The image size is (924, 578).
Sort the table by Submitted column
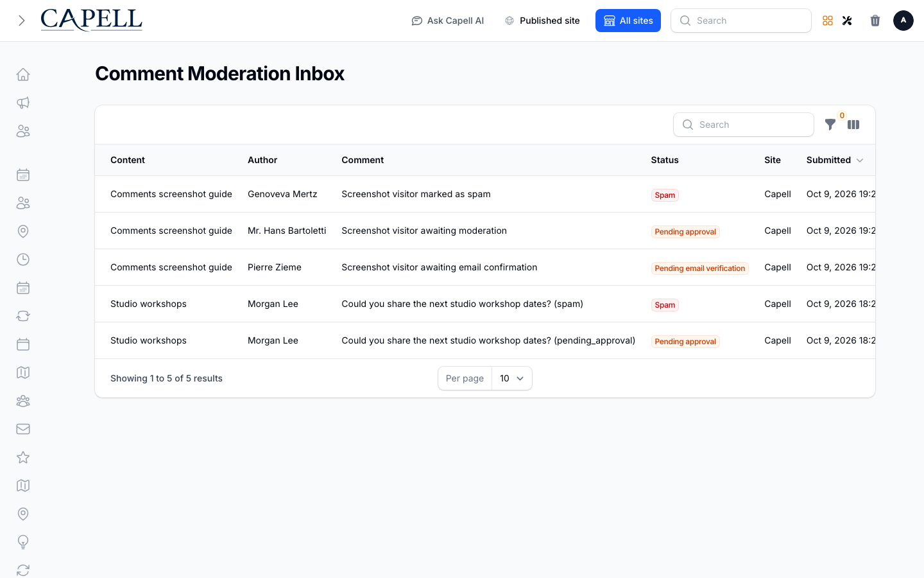(835, 160)
